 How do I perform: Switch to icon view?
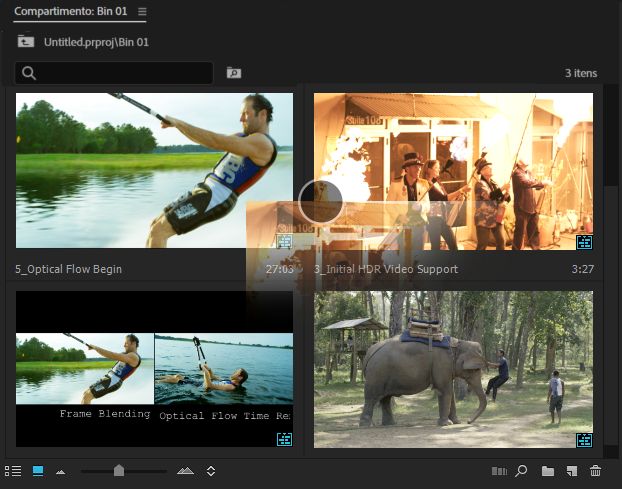click(x=38, y=471)
